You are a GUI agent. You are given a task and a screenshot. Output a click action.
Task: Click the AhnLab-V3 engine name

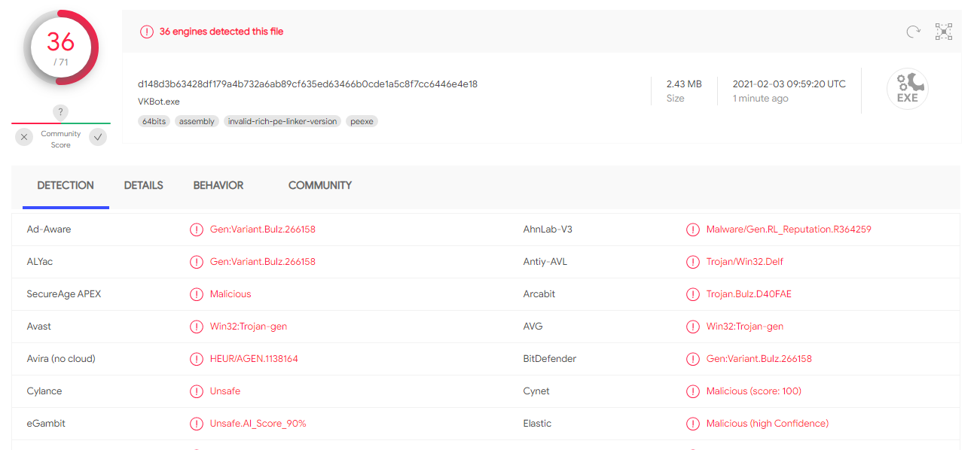(x=548, y=230)
